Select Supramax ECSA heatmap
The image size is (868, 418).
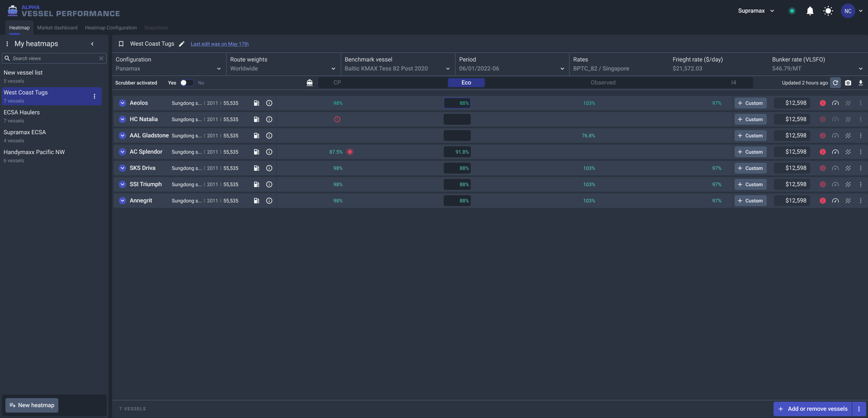tap(51, 136)
